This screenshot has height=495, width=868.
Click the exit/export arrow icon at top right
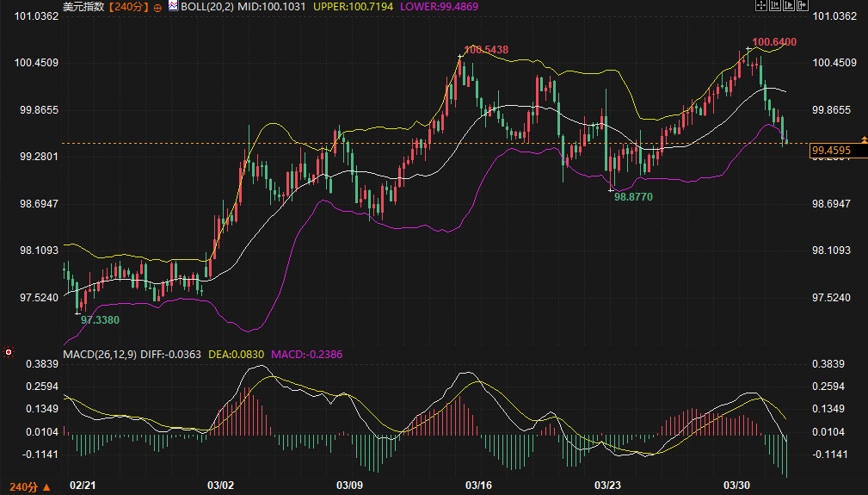point(803,5)
